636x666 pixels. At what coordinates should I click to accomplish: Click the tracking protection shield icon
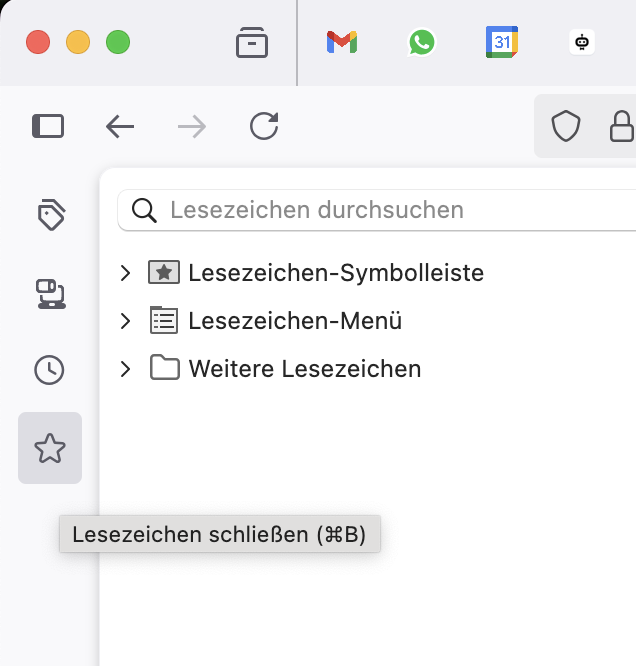pyautogui.click(x=566, y=126)
